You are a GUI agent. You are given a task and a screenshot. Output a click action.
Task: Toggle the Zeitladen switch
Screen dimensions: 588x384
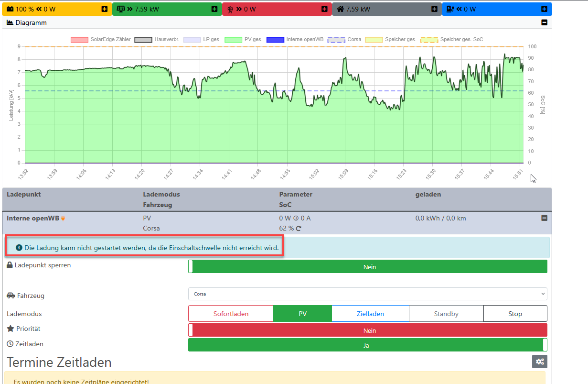tap(367, 345)
